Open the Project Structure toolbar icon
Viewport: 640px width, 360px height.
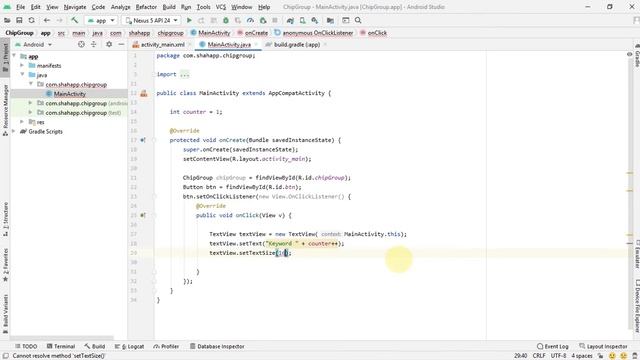330,20
